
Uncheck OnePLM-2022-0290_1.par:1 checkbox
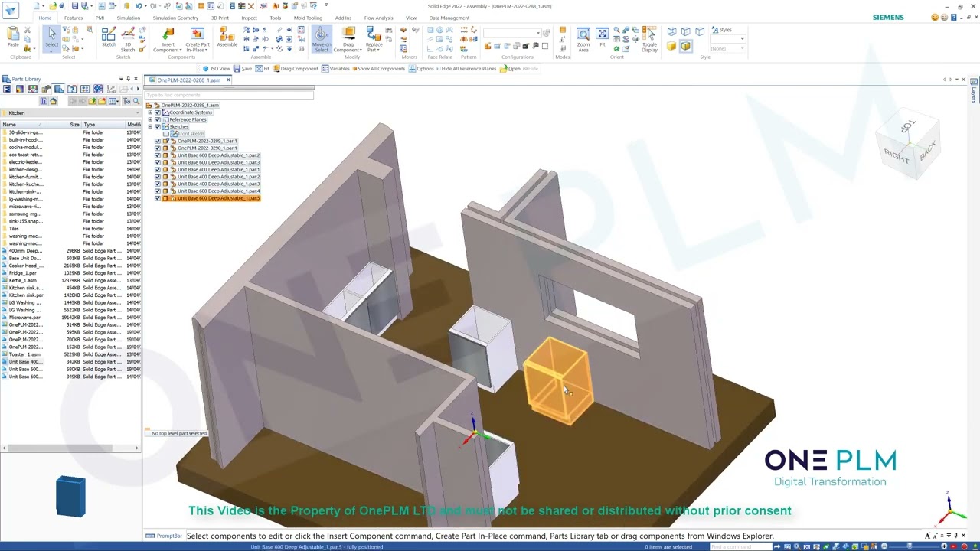[158, 148]
